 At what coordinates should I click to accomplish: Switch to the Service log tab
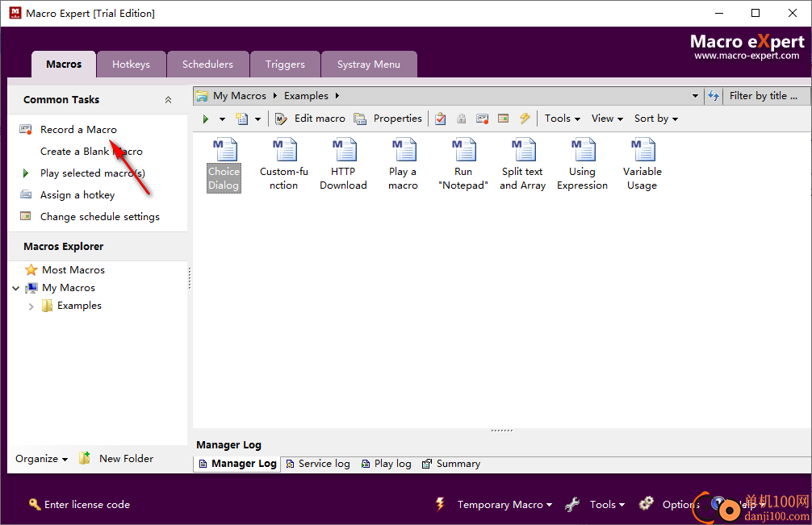pos(318,464)
